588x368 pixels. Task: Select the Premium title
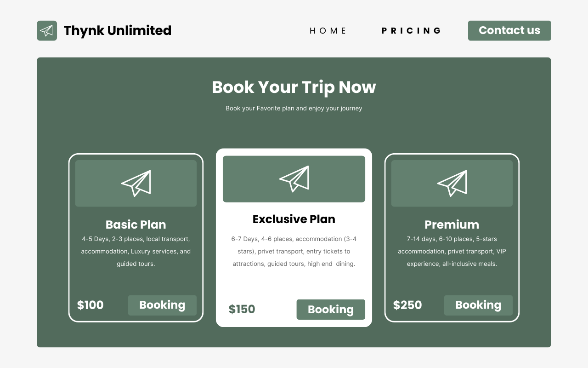[x=452, y=224]
